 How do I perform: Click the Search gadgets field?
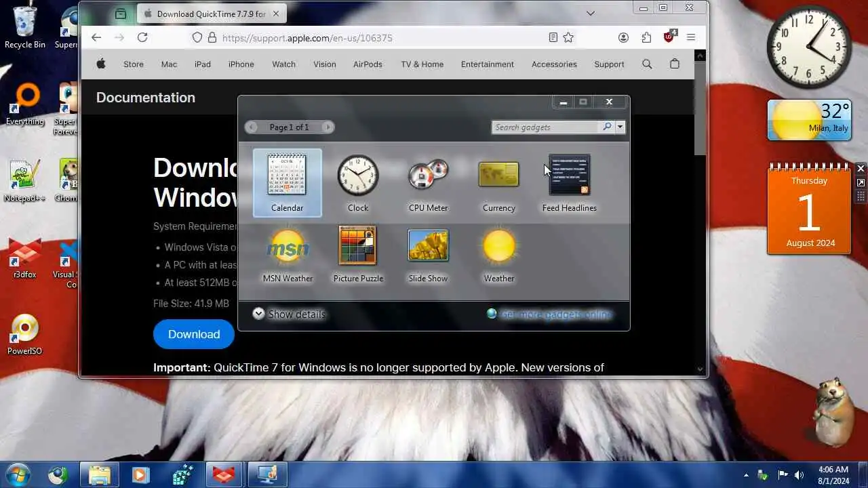tap(546, 127)
